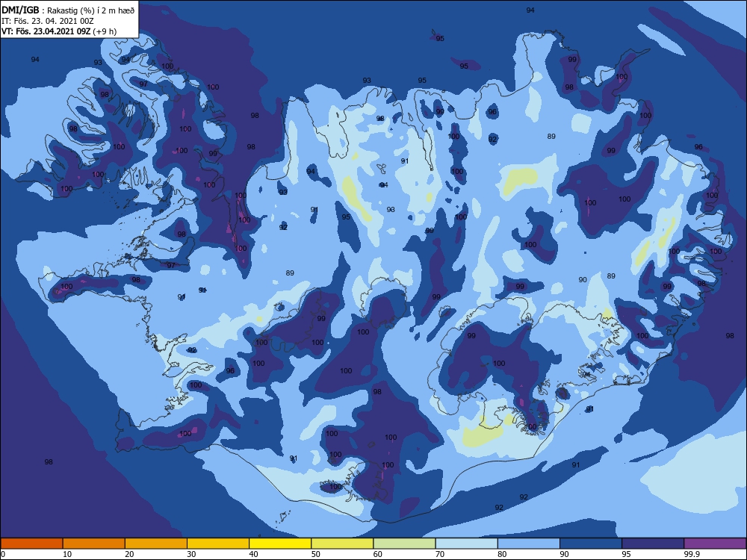747x560 pixels.
Task: Select the purple above-99.9 legend swatch
Action: tap(715, 544)
